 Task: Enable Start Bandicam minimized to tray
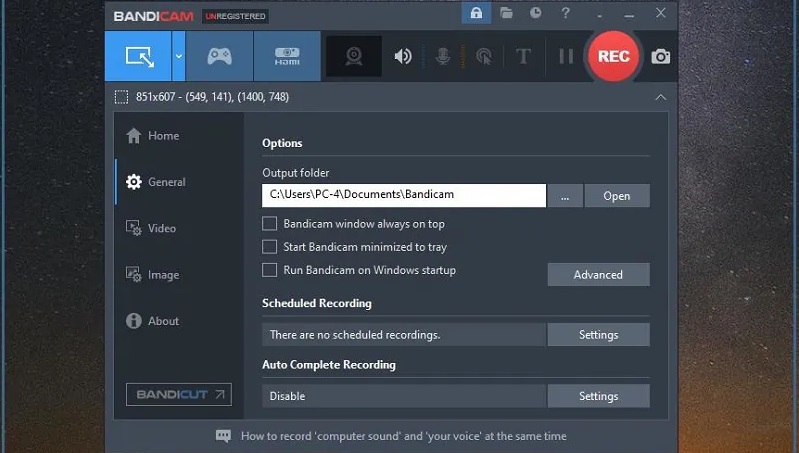click(270, 247)
